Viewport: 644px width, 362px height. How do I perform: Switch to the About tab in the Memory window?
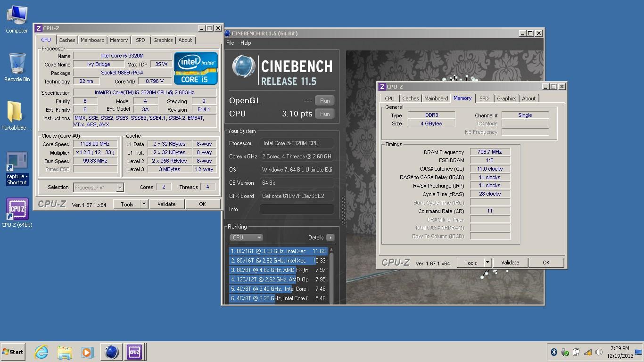(529, 99)
